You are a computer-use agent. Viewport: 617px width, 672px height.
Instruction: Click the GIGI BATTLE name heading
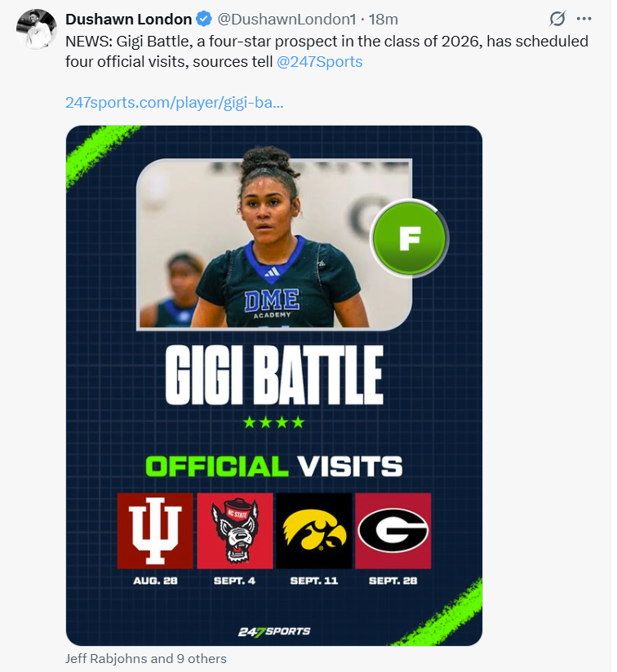[273, 376]
